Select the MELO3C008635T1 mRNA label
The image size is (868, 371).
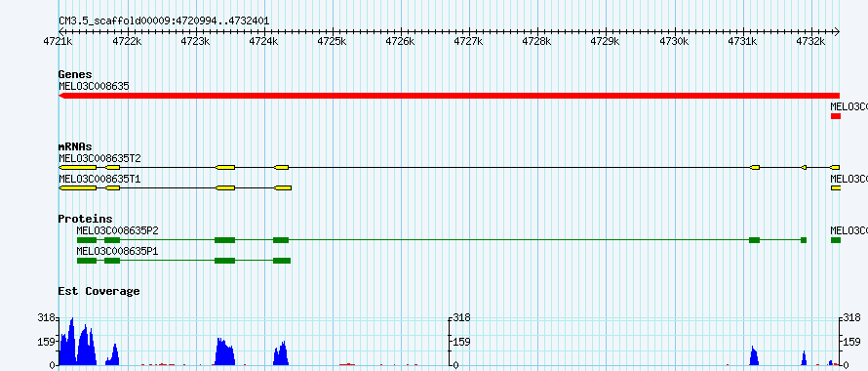click(99, 179)
